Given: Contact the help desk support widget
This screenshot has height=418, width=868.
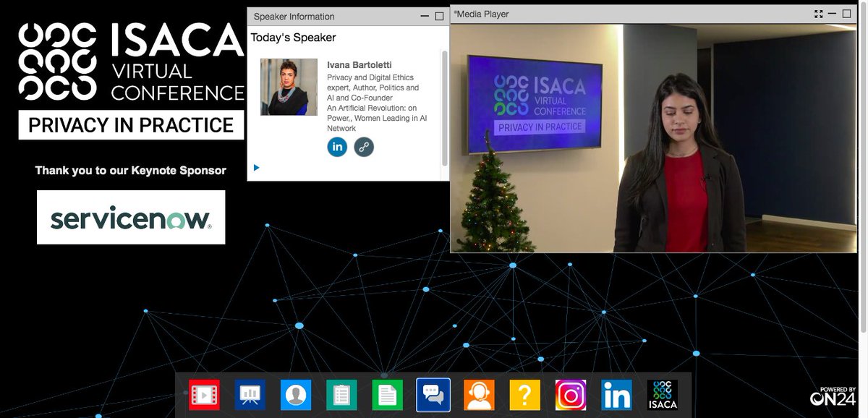Looking at the screenshot, I should [x=479, y=394].
